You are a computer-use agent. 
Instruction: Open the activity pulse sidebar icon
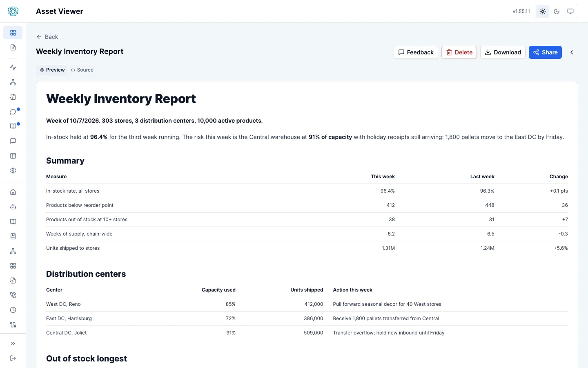[13, 67]
